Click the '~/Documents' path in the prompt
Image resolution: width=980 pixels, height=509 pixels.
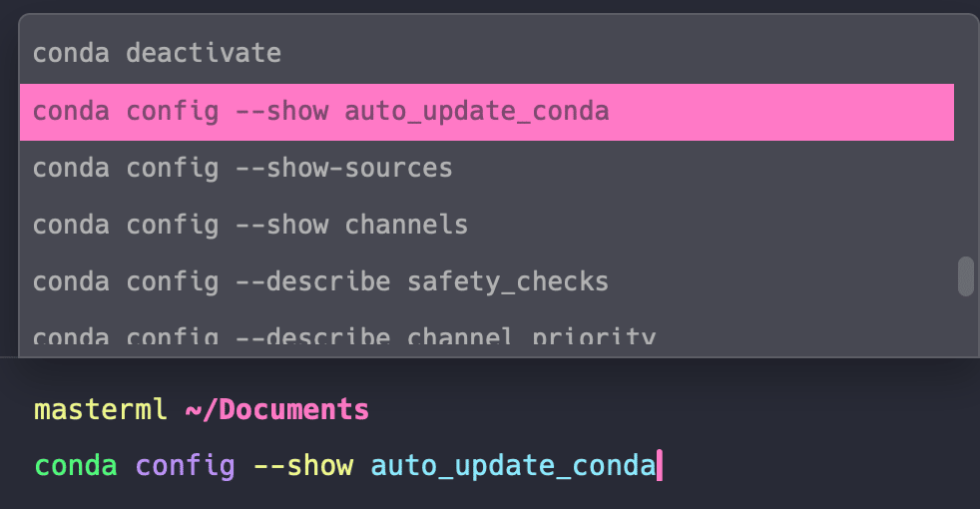(276, 410)
